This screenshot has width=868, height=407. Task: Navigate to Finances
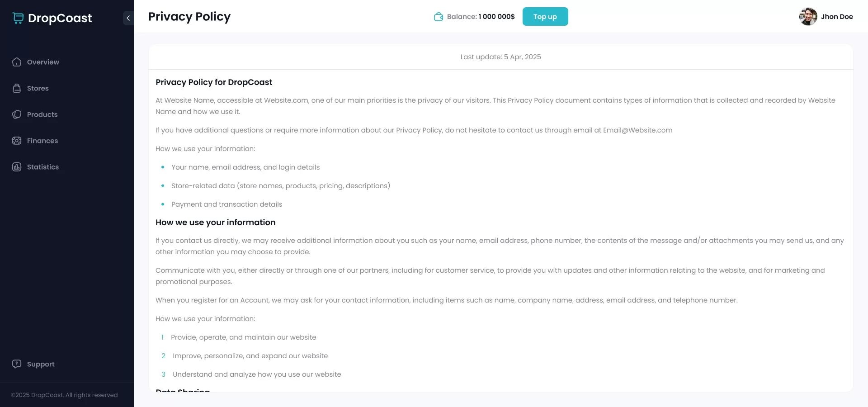[x=42, y=141]
